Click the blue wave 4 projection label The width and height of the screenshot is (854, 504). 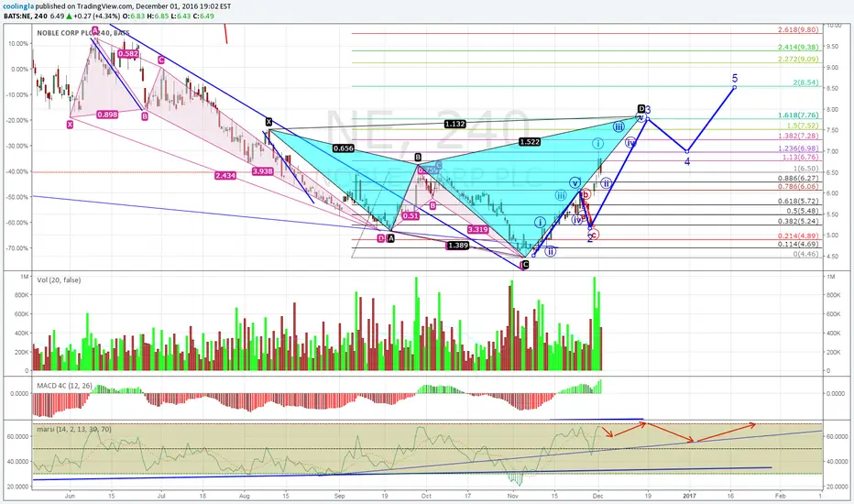coord(687,161)
